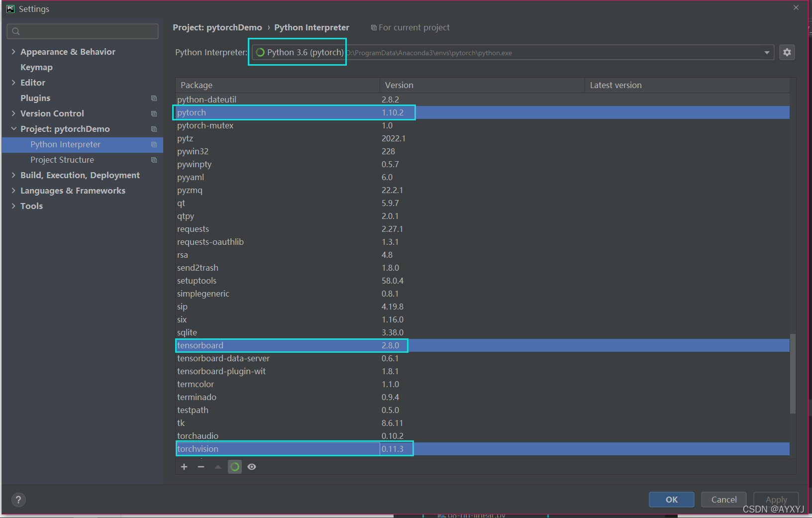The height and width of the screenshot is (518, 812).
Task: Select the python-dateutil package row
Action: pos(483,100)
